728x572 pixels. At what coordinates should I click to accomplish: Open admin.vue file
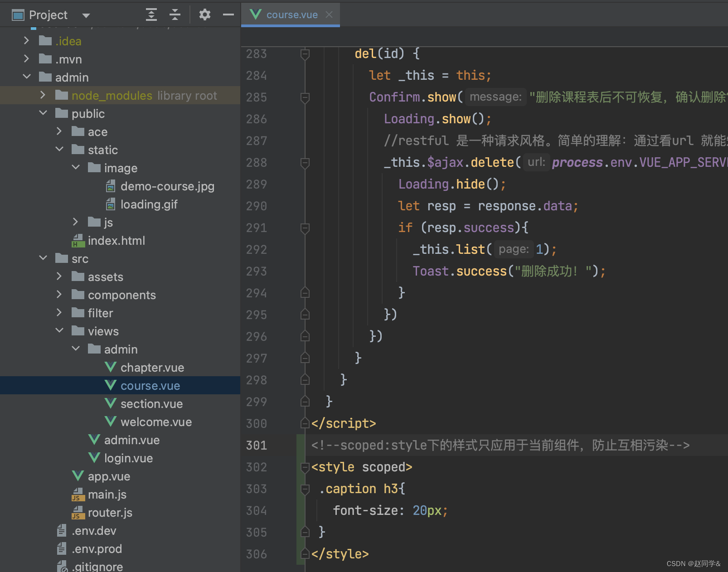point(132,440)
